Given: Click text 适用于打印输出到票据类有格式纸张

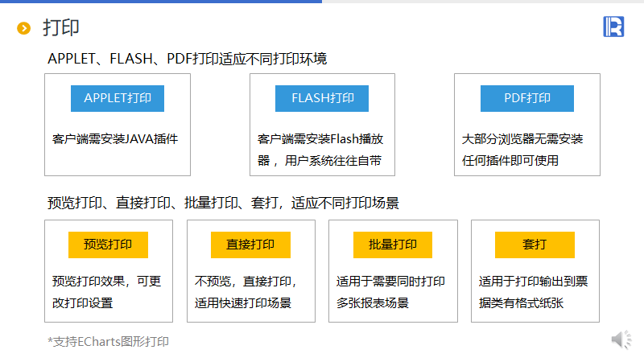Looking at the screenshot, I should tap(533, 292).
